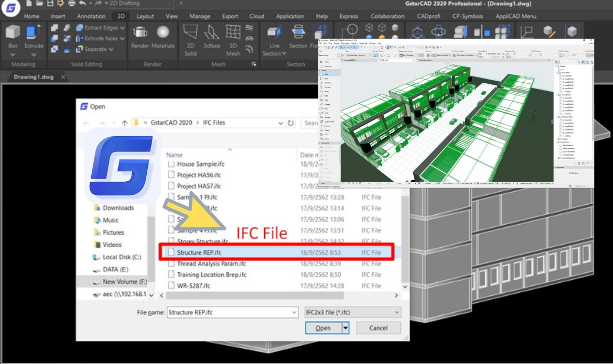Screen dimensions: 613x364
Task: Expand the address path dropdown in Open dialog
Action: (x=281, y=123)
